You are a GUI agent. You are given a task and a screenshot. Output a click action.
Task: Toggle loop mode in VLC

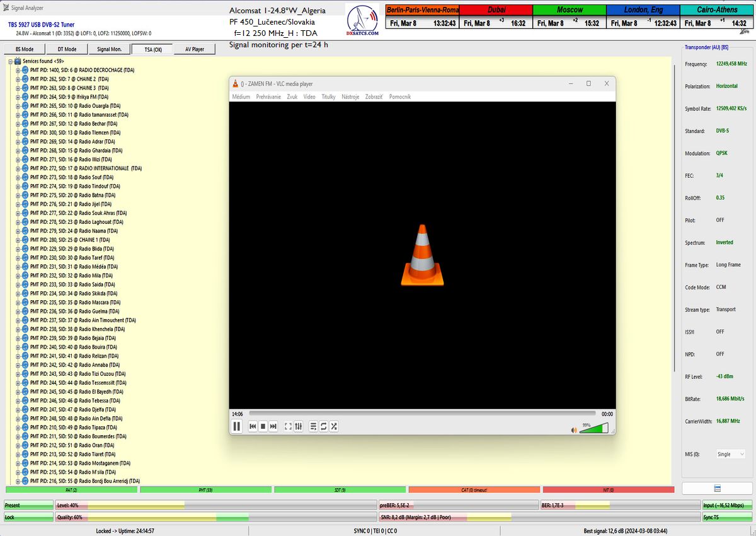tap(323, 426)
